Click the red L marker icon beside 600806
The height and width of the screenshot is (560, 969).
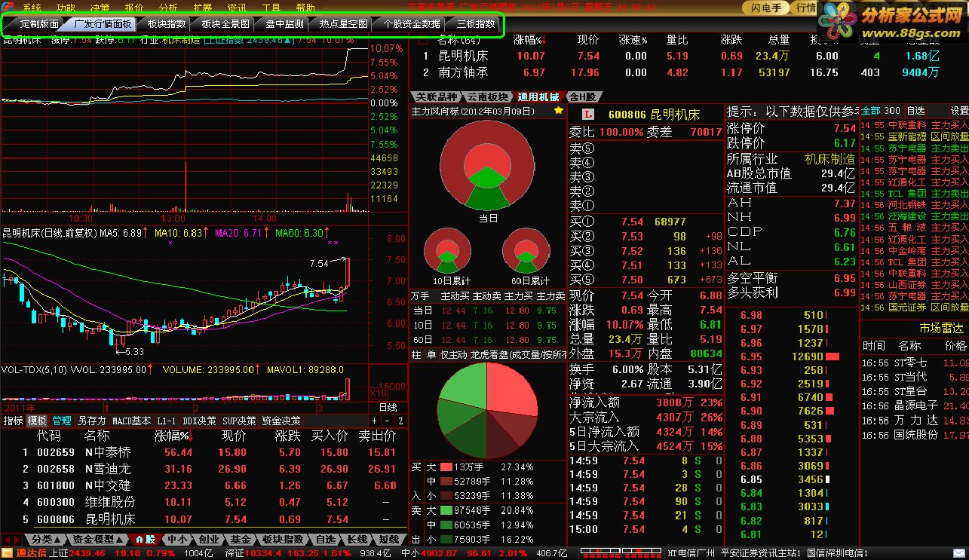pyautogui.click(x=590, y=115)
